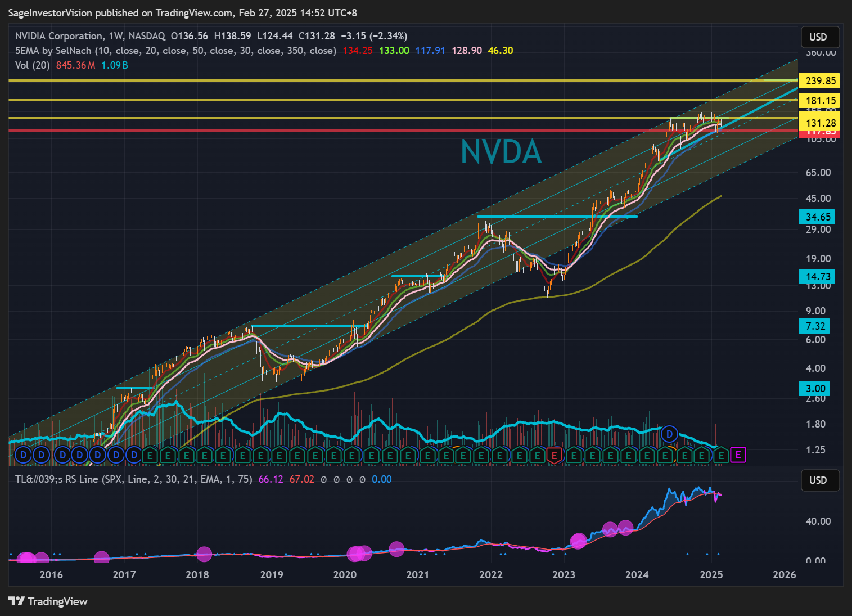The width and height of the screenshot is (852, 616).
Task: Click the purple RS marker in late 2020
Action: (x=397, y=549)
